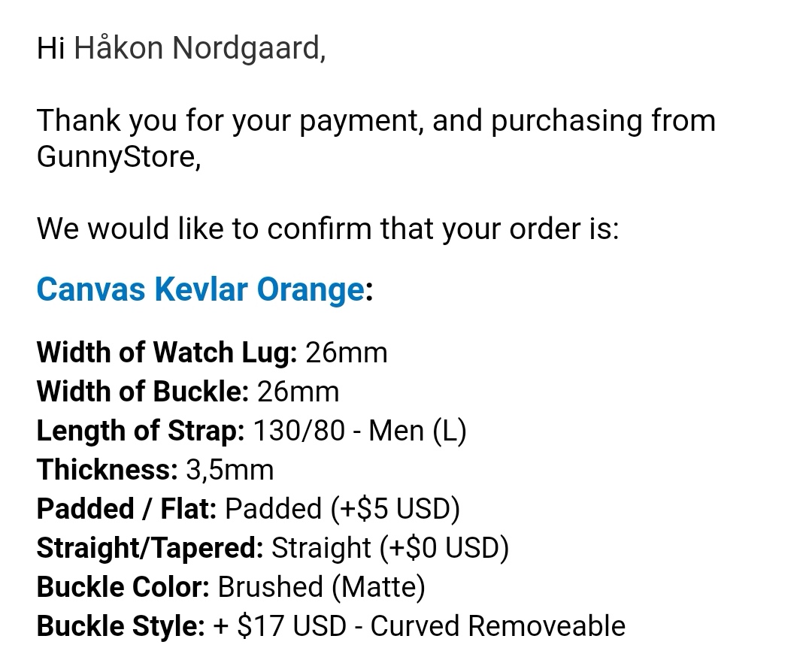Click the 'Buckle Style' label
The image size is (812, 654).
[x=120, y=625]
